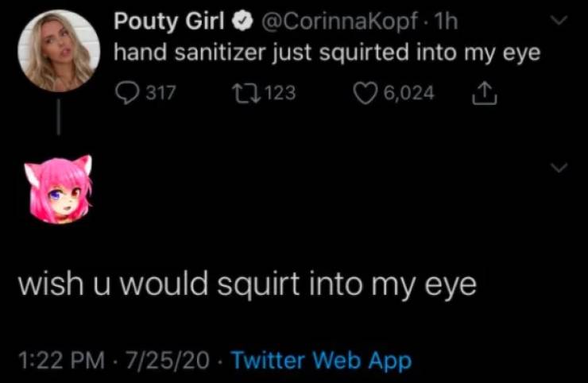588x383 pixels.
Task: Click the reply text starting with 'wish u would'
Action: pyautogui.click(x=247, y=284)
